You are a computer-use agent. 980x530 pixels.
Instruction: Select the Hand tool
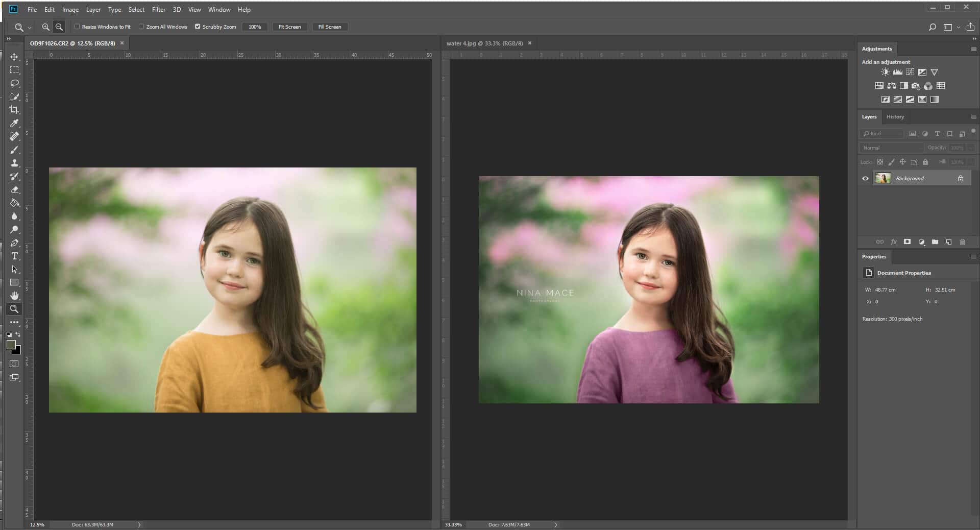coord(14,296)
